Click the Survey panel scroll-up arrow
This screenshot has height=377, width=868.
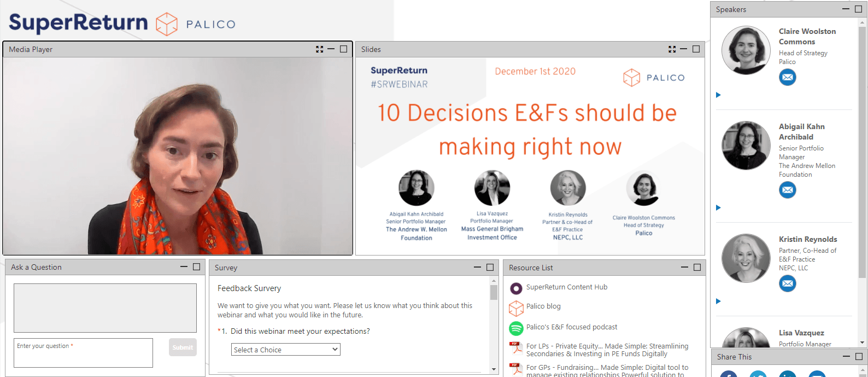point(494,281)
